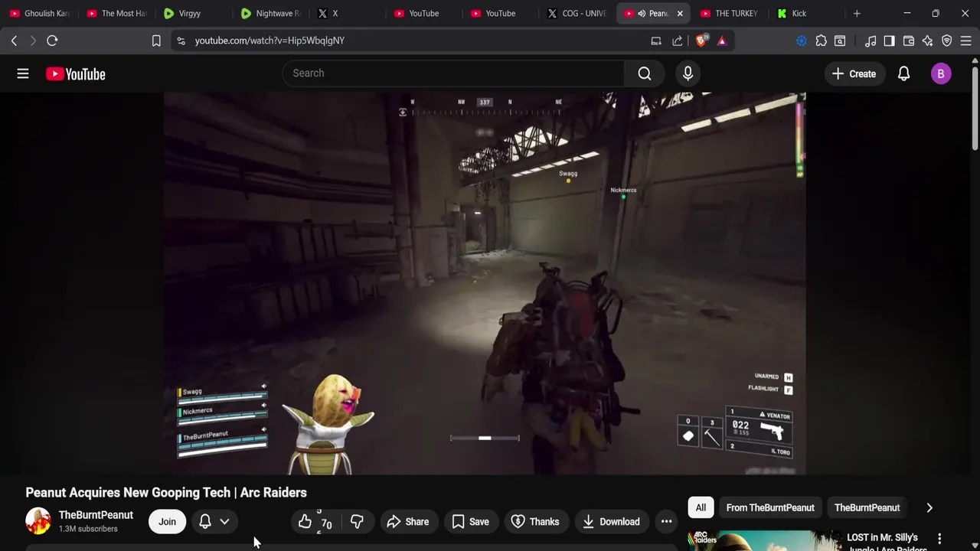Screen dimensions: 980x551
Task: Select the TheBurntPeanut filter chip
Action: tap(867, 507)
